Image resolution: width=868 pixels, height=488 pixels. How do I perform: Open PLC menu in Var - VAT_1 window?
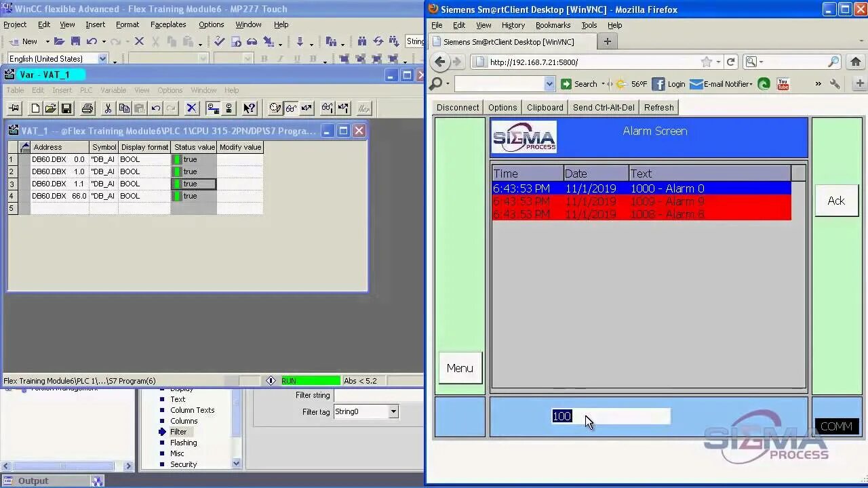coord(86,90)
